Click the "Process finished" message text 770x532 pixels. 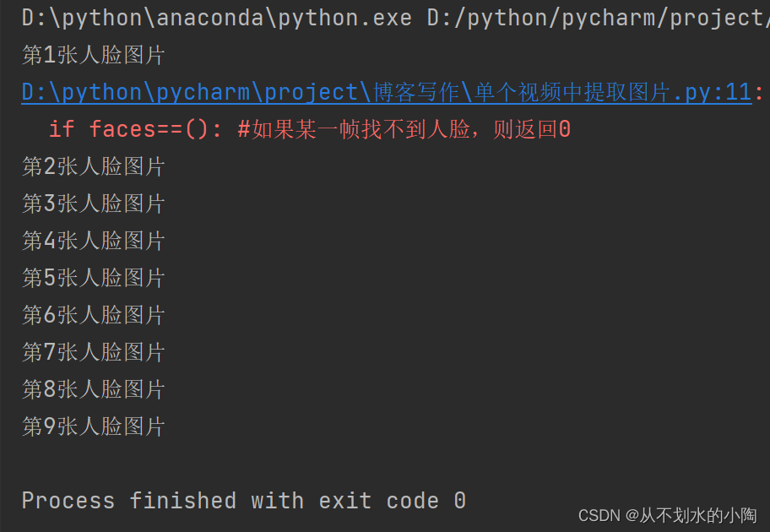128,501
